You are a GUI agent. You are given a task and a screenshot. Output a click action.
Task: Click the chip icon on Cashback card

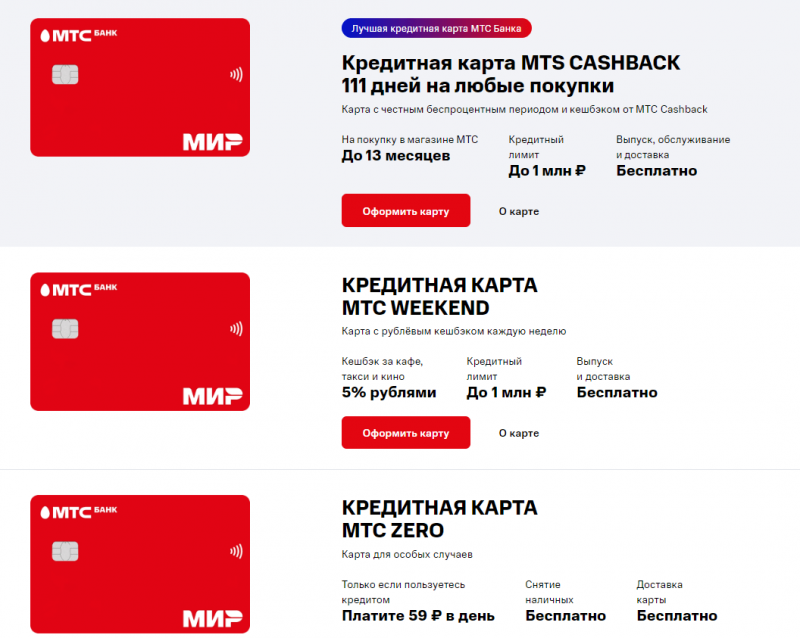tap(65, 75)
